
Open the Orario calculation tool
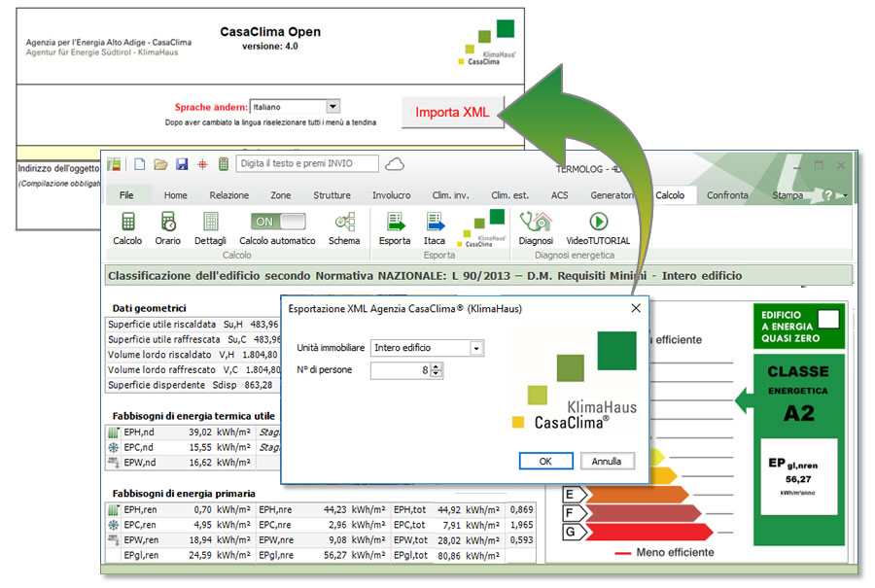[x=168, y=223]
